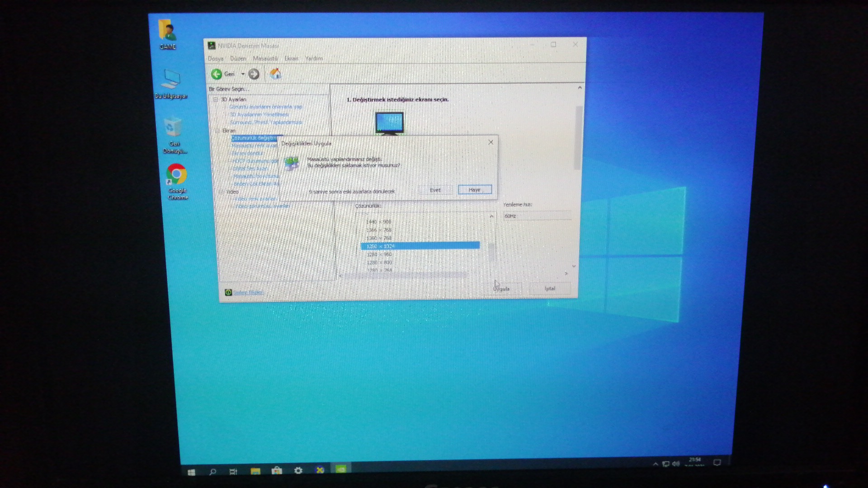Open NVIDIA icon in the taskbar

pos(341,469)
